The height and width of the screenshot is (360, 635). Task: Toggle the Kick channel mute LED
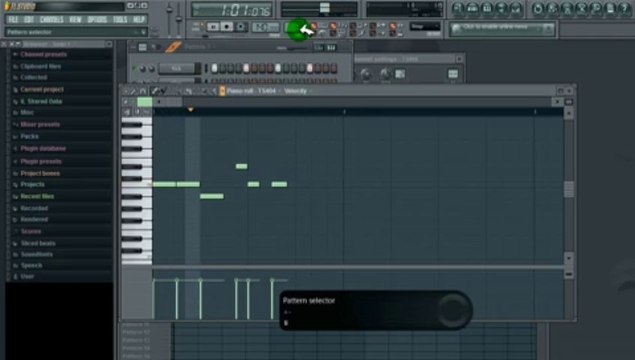[134, 69]
